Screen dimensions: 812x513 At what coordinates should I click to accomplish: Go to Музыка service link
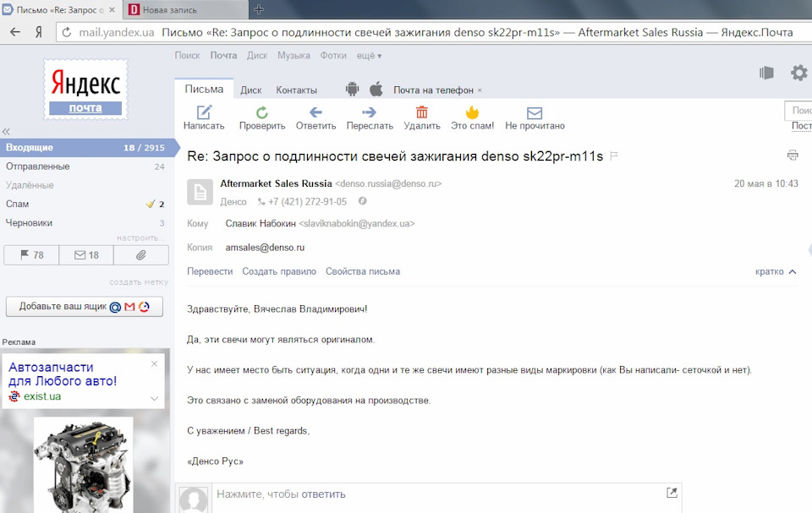coord(294,56)
